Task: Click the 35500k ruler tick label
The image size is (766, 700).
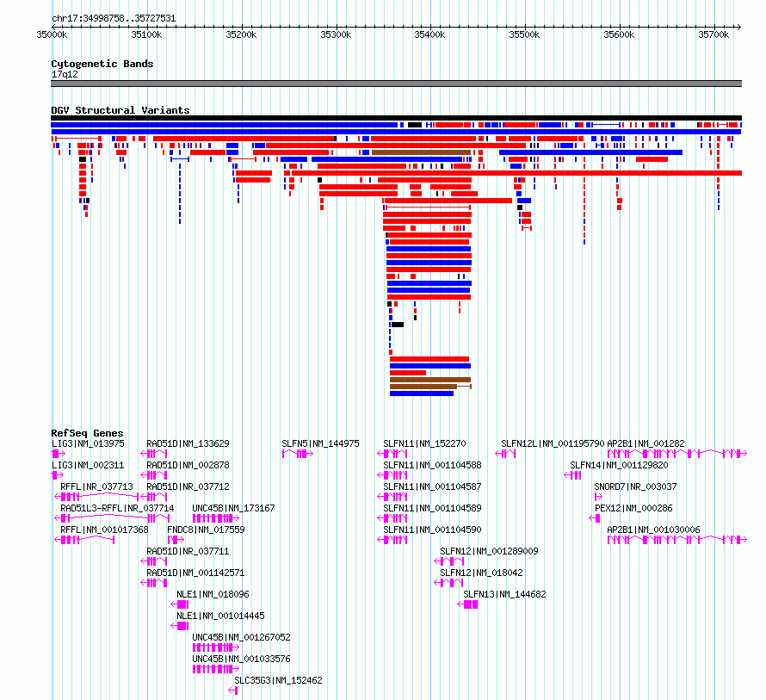Action: 525,34
